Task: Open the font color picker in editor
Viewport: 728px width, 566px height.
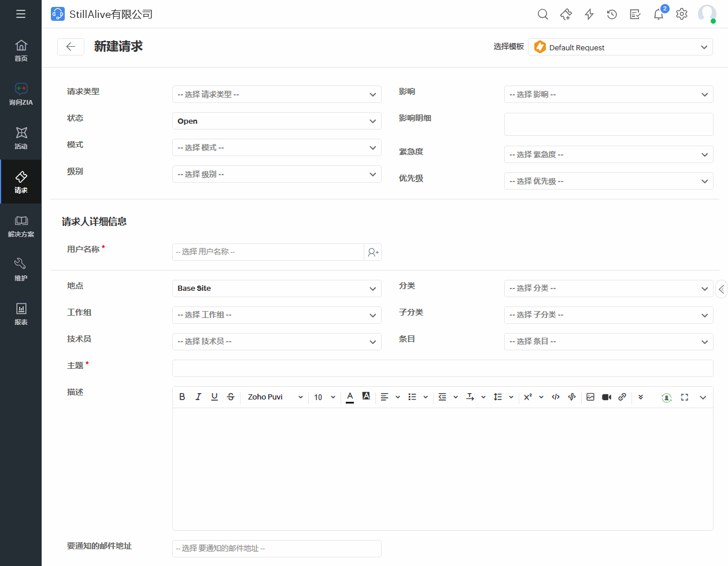Action: [350, 397]
